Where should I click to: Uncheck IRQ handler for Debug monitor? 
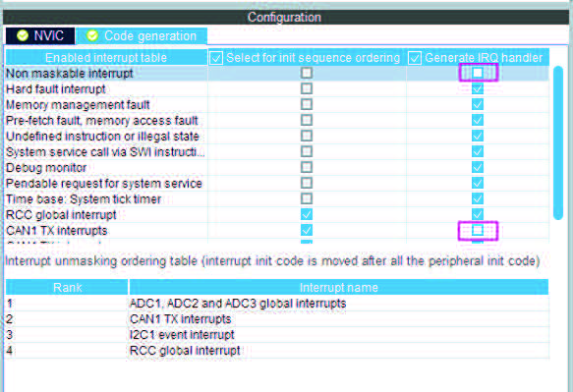[x=478, y=167]
